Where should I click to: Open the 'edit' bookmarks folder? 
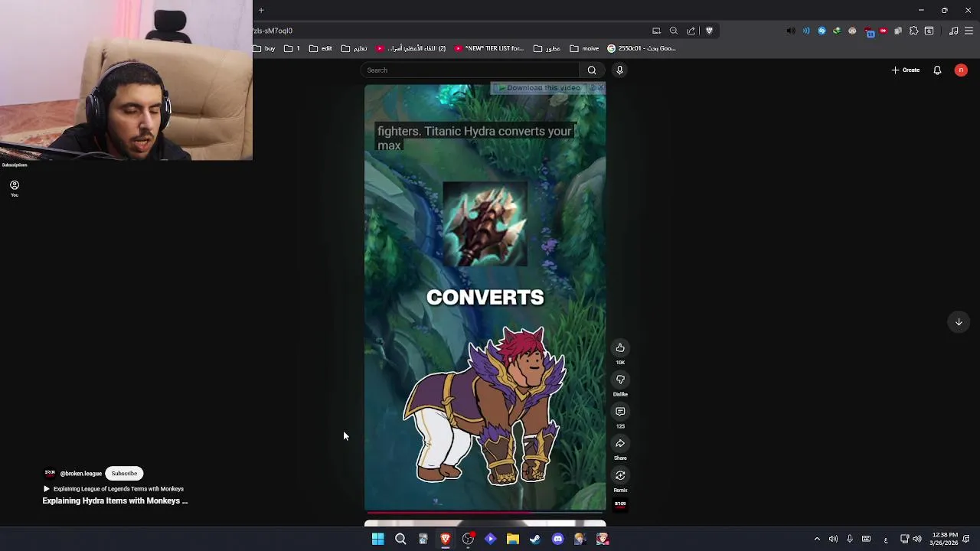tap(321, 48)
